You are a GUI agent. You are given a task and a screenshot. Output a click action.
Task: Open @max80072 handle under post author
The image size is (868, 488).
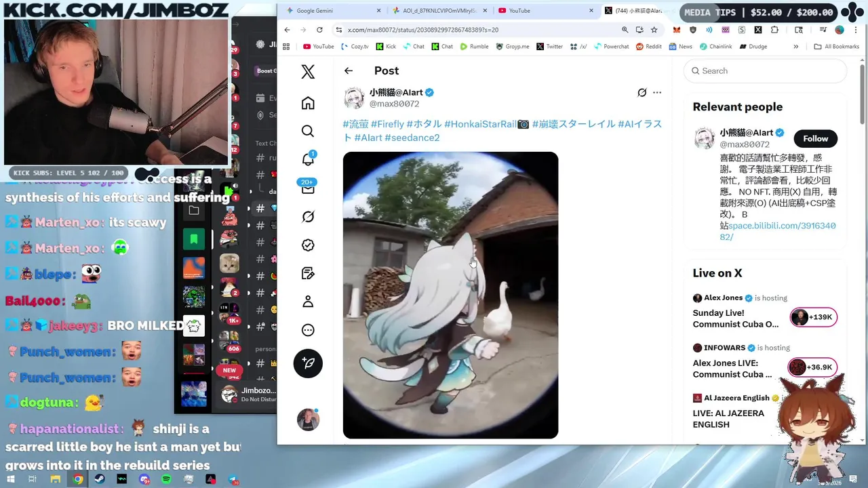pos(394,104)
